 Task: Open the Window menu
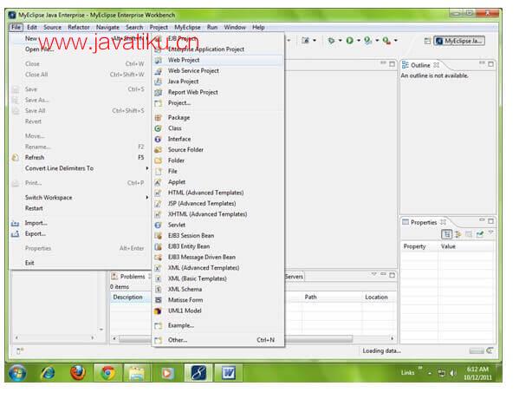point(235,27)
